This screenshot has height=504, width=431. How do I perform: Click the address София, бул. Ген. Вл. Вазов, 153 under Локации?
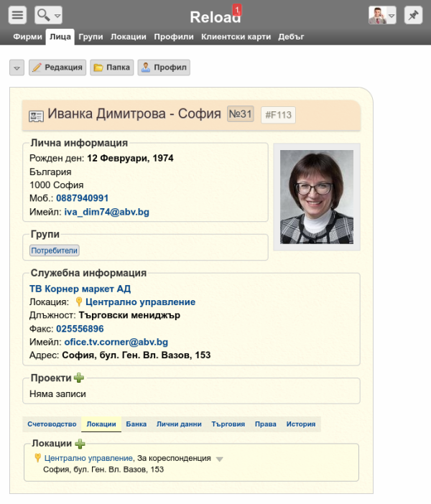tap(103, 470)
